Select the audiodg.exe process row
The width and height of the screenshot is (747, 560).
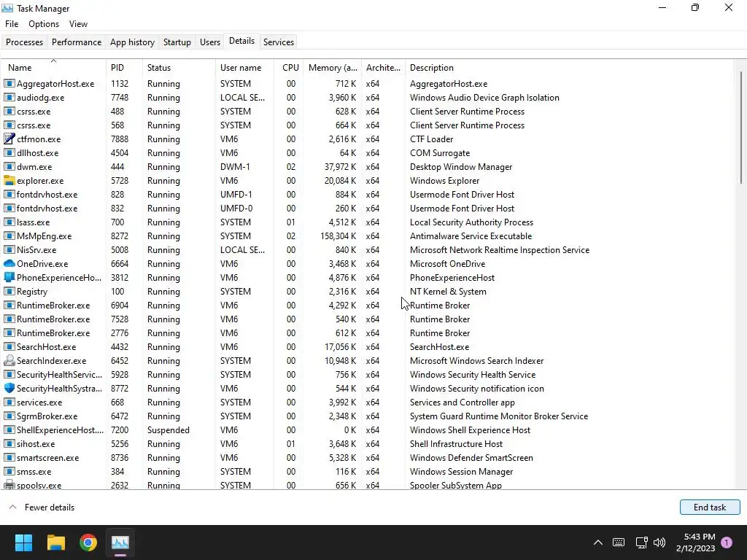pos(368,97)
